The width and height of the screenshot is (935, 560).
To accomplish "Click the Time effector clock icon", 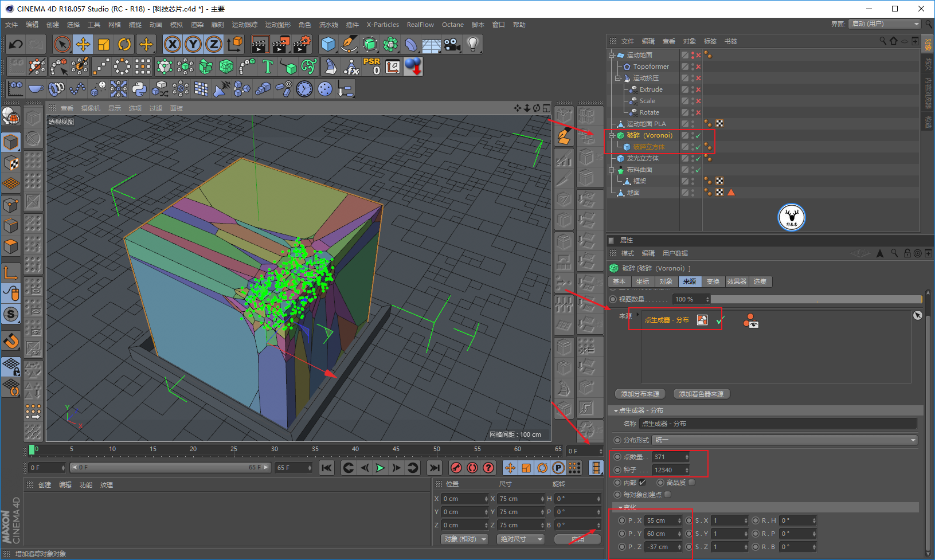I will 304,89.
